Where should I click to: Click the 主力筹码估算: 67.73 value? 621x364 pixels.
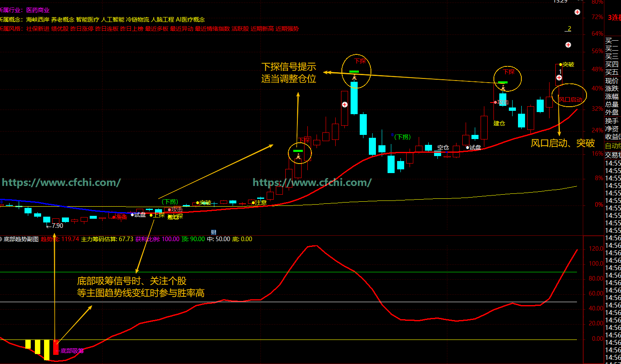[x=107, y=239]
